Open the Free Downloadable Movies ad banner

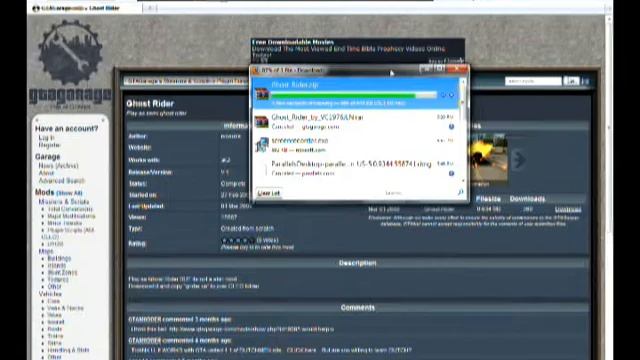358,51
